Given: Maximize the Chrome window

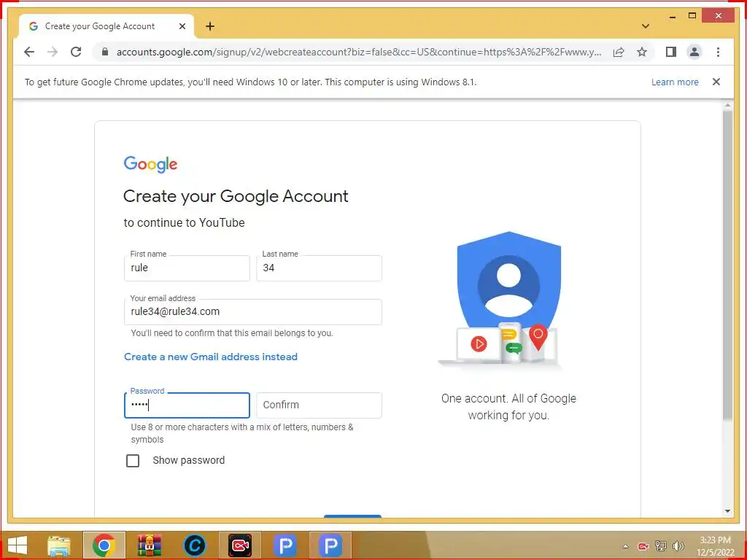Looking at the screenshot, I should point(692,16).
